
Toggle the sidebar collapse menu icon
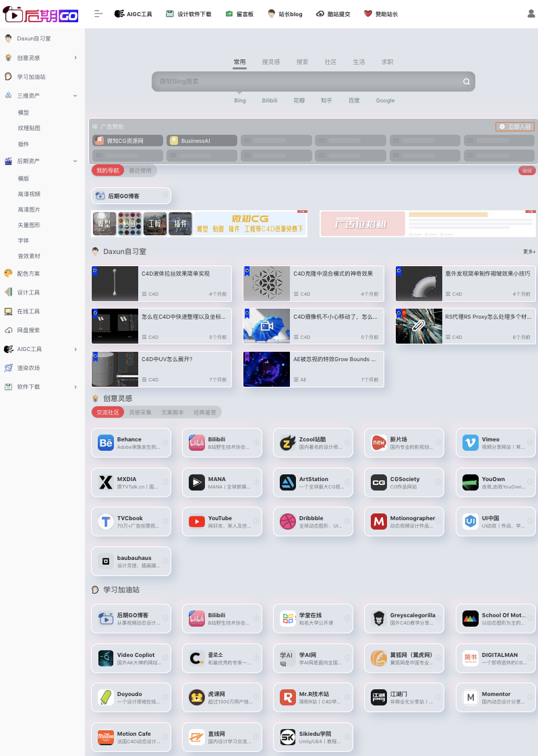98,14
